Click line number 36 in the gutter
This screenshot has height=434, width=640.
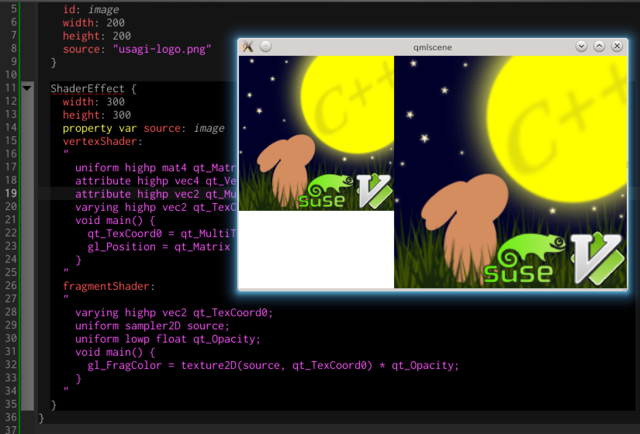11,417
